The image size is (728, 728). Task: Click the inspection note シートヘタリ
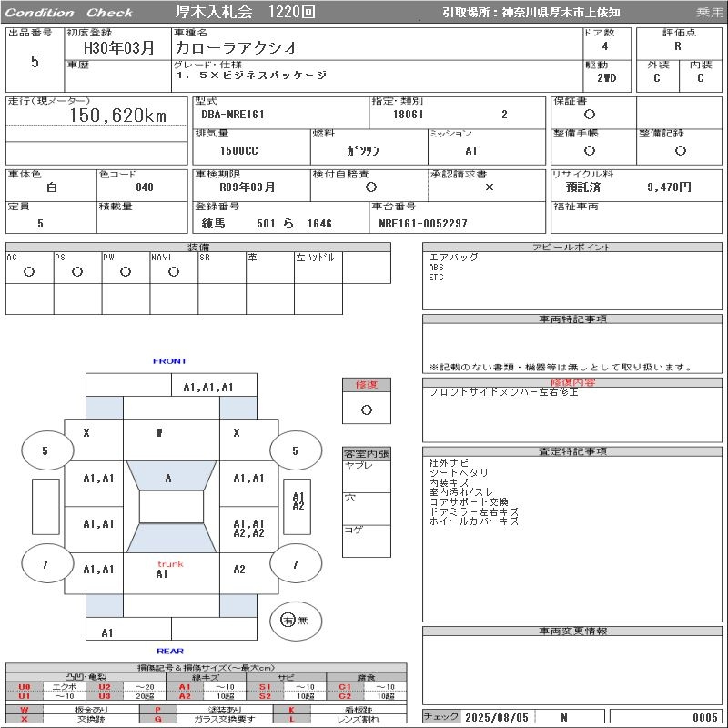click(459, 472)
